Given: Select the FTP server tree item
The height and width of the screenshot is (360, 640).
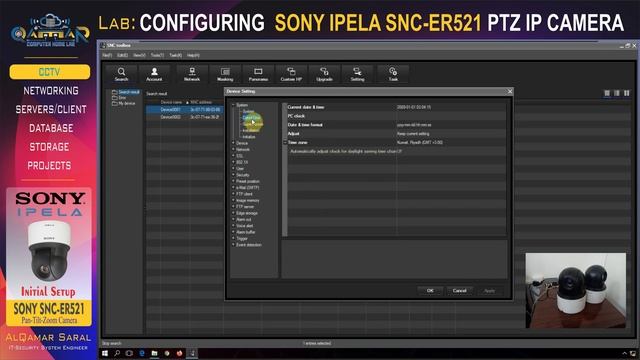Looking at the screenshot, I should [x=245, y=207].
